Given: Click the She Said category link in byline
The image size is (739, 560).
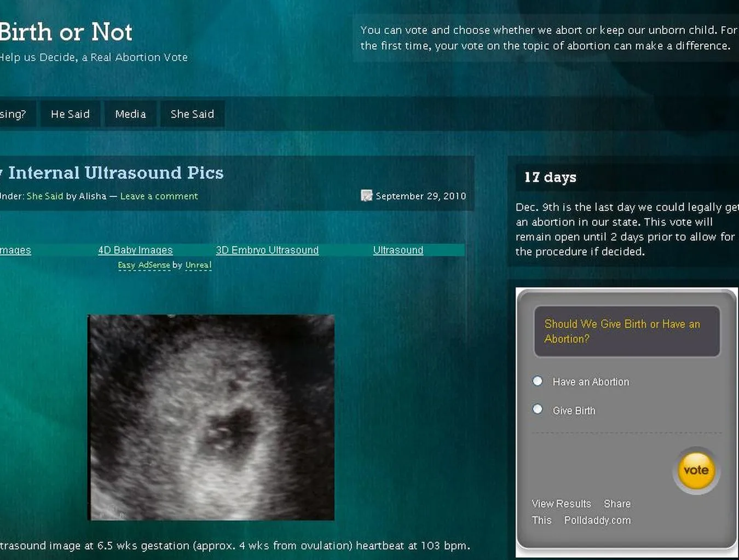Looking at the screenshot, I should 45,196.
